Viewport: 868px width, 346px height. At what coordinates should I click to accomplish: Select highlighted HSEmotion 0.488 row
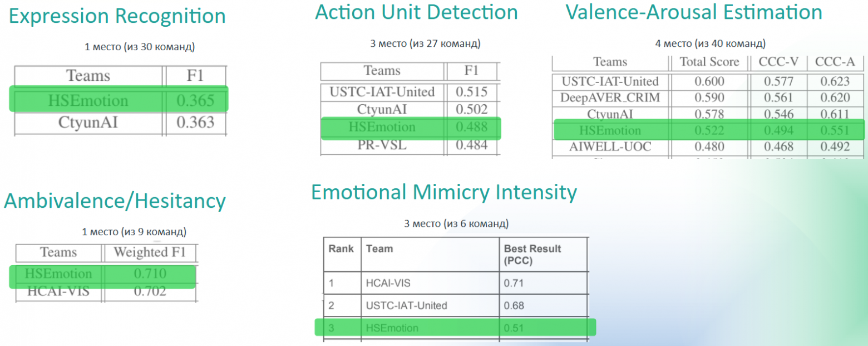tap(411, 127)
